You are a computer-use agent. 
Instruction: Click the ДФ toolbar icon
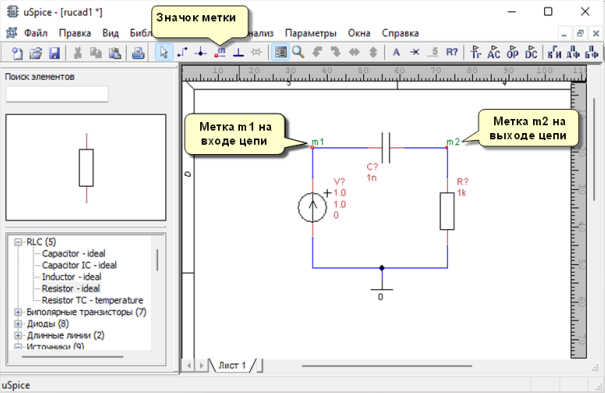573,52
